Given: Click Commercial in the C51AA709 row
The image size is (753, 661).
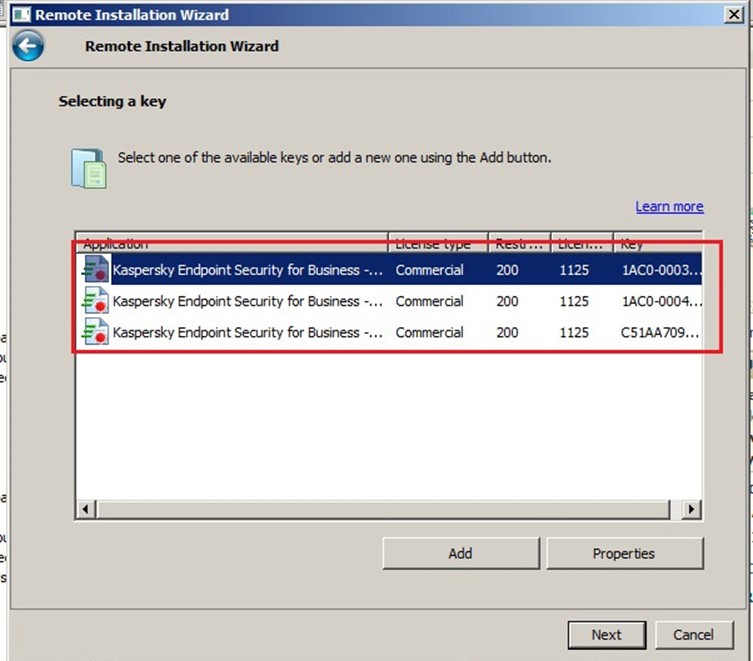Looking at the screenshot, I should tap(429, 332).
